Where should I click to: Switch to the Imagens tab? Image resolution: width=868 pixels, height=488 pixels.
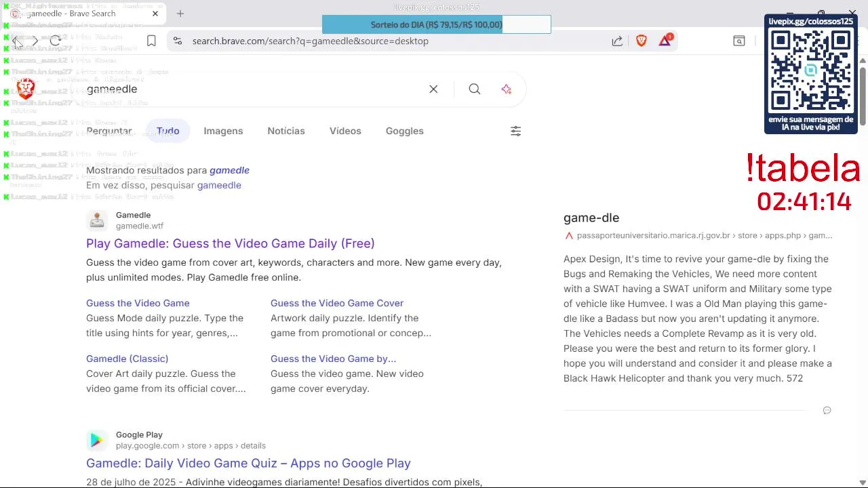[x=223, y=131]
